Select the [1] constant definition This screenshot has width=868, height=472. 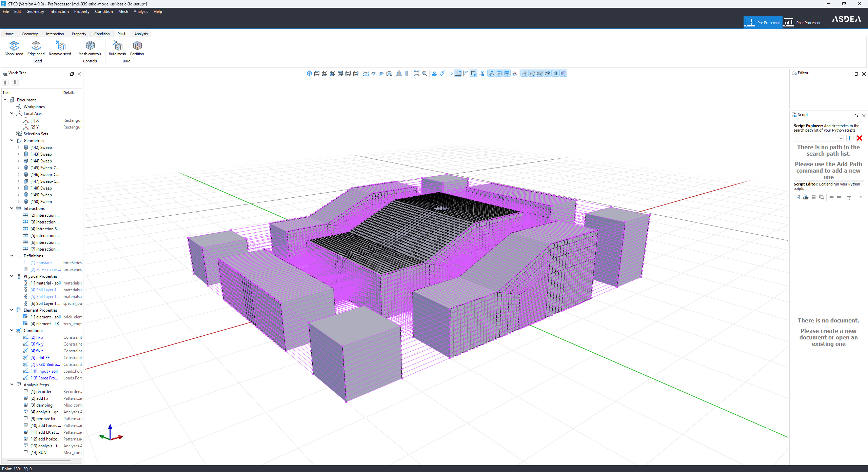[x=41, y=262]
